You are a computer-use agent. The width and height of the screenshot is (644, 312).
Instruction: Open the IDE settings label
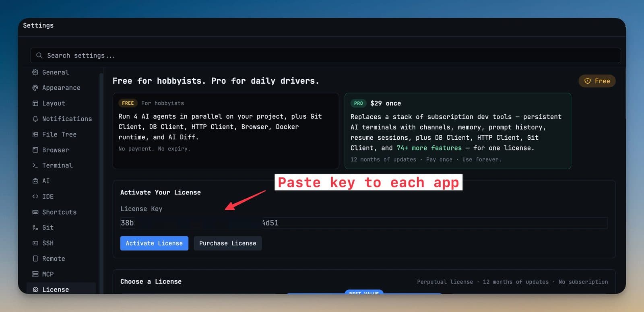48,196
